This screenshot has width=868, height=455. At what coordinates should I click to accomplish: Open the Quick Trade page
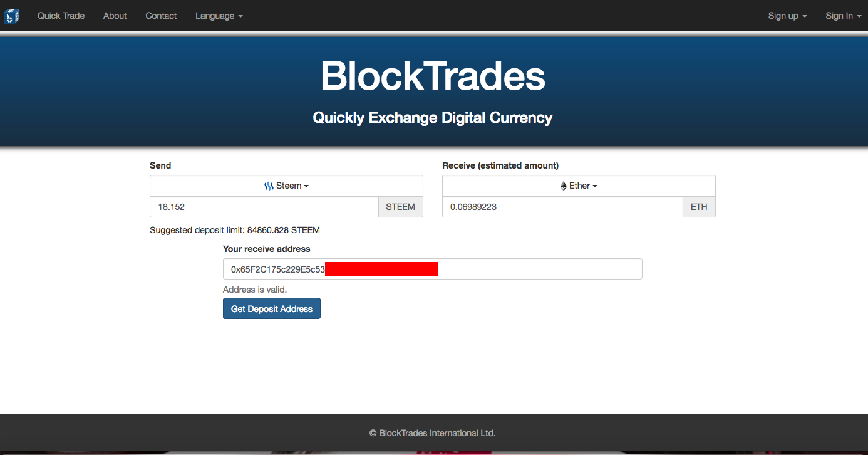[x=61, y=16]
